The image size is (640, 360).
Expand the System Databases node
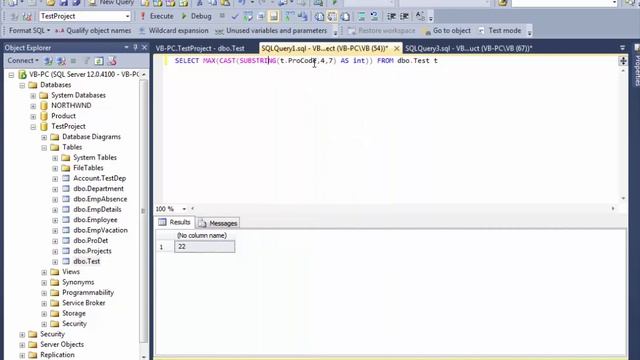point(33,96)
